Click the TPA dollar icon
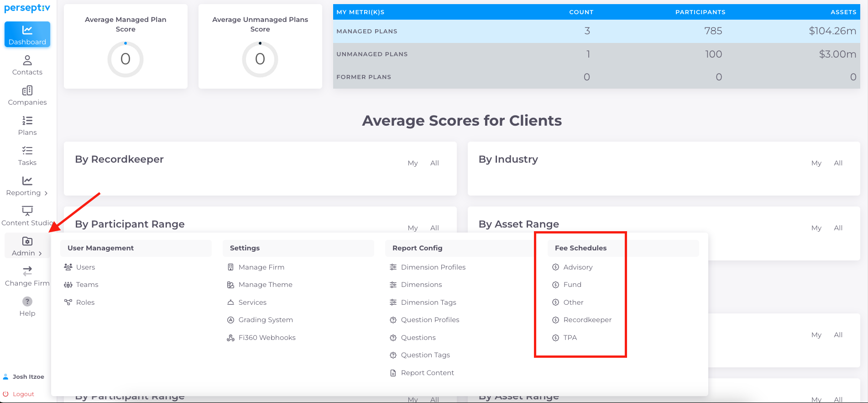The width and height of the screenshot is (868, 403). [x=555, y=338]
